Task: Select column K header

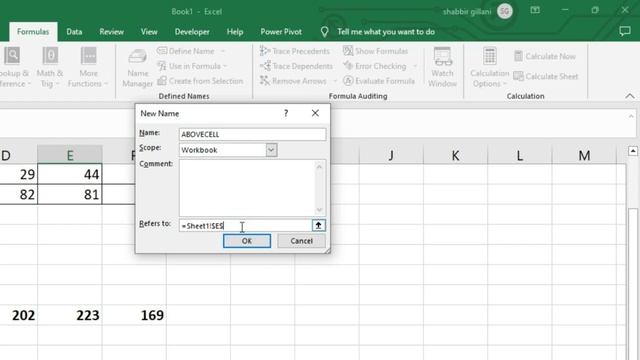Action: click(x=455, y=155)
